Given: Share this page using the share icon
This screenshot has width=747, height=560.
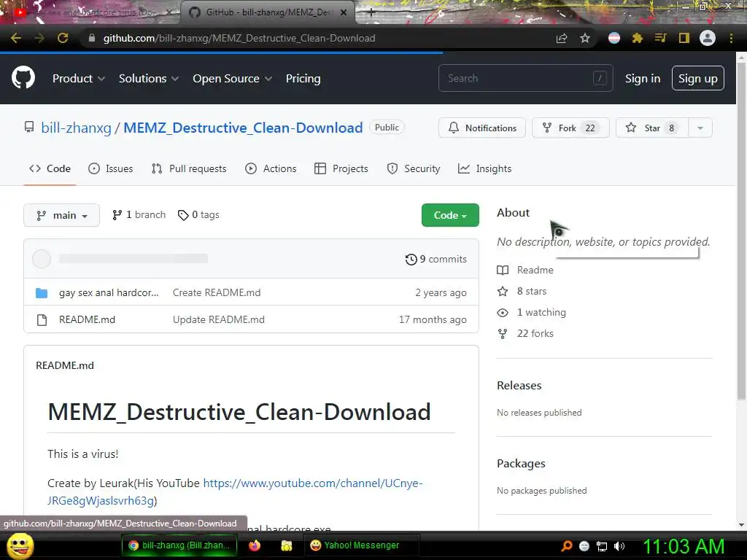Looking at the screenshot, I should (x=562, y=38).
